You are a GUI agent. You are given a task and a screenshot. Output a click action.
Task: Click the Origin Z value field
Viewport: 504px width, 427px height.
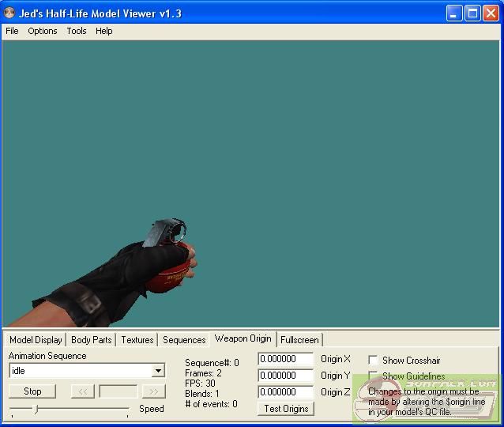285,392
